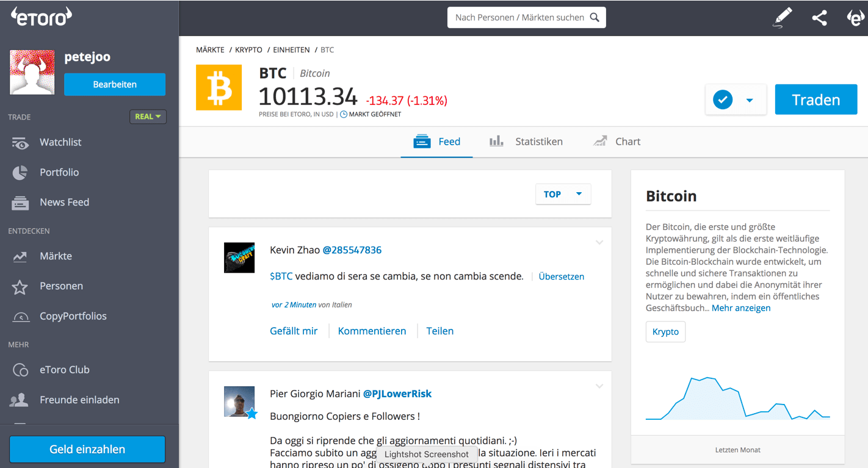868x468 pixels.
Task: Click the $BTC cashtag link
Action: [x=281, y=276]
